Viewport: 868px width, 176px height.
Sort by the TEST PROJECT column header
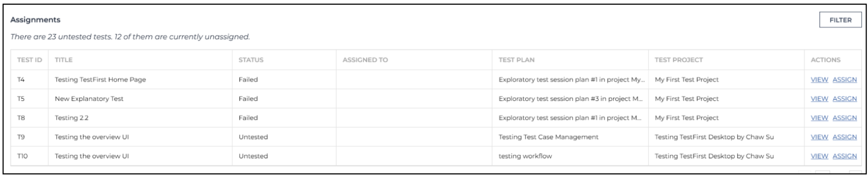pos(679,60)
